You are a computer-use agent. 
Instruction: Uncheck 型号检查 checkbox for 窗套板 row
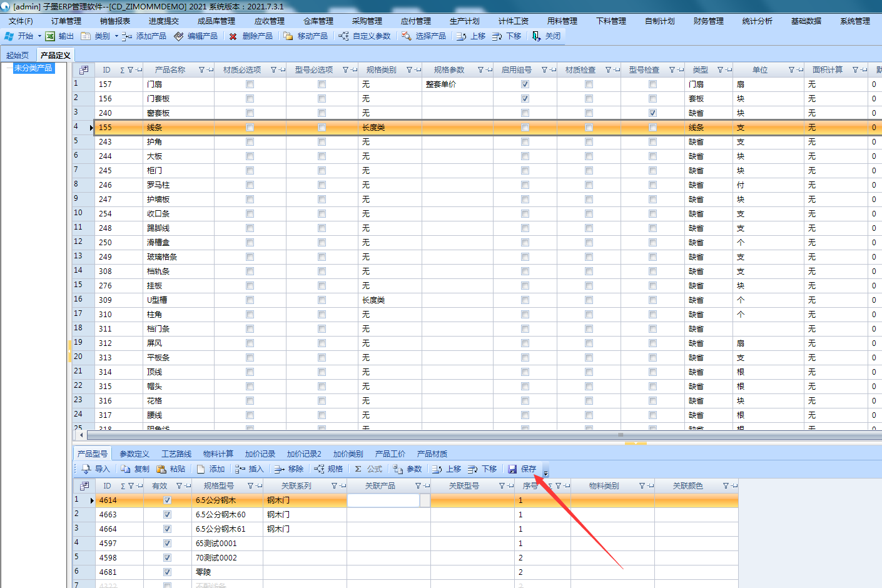[652, 113]
